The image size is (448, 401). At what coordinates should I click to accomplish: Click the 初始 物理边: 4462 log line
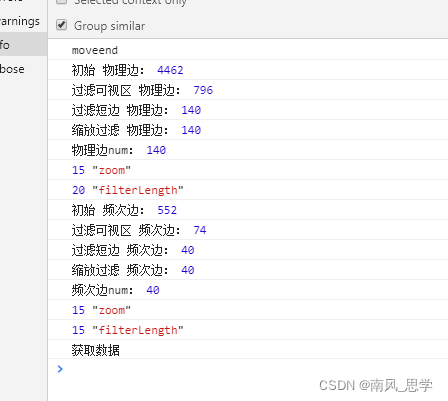[x=248, y=70]
